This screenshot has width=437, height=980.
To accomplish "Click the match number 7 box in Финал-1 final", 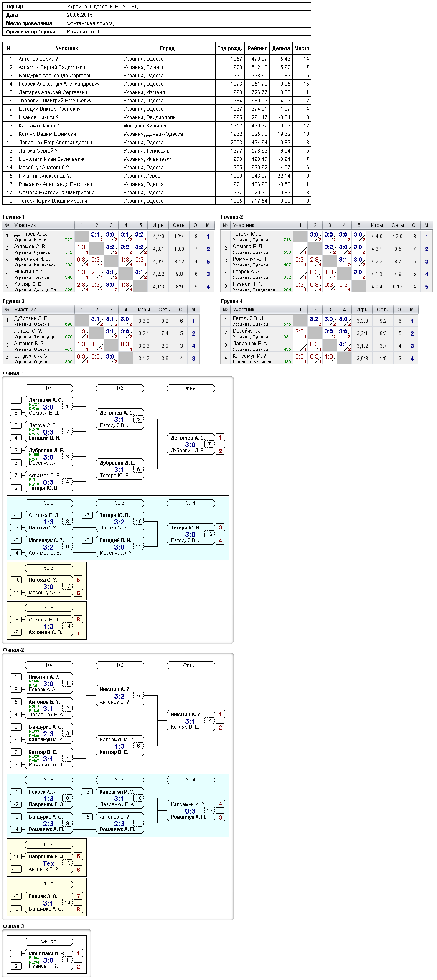I will [x=209, y=444].
